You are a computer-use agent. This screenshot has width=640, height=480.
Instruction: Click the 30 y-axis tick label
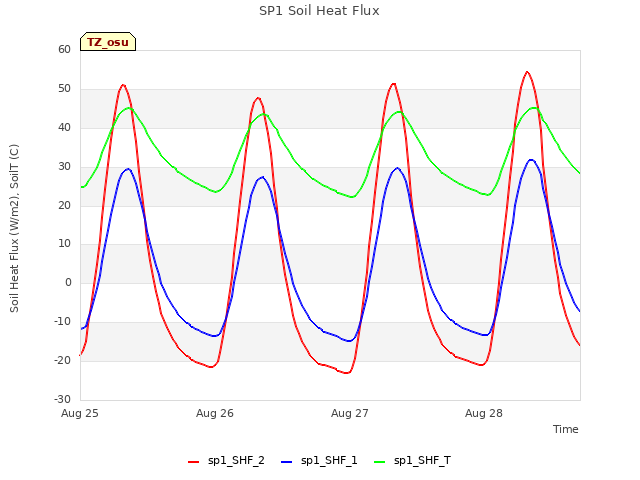tap(64, 167)
